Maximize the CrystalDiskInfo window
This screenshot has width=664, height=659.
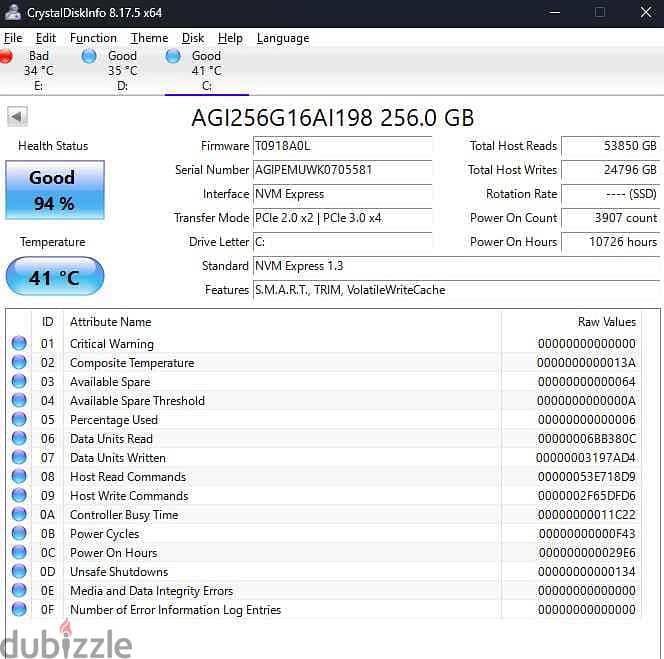[600, 12]
